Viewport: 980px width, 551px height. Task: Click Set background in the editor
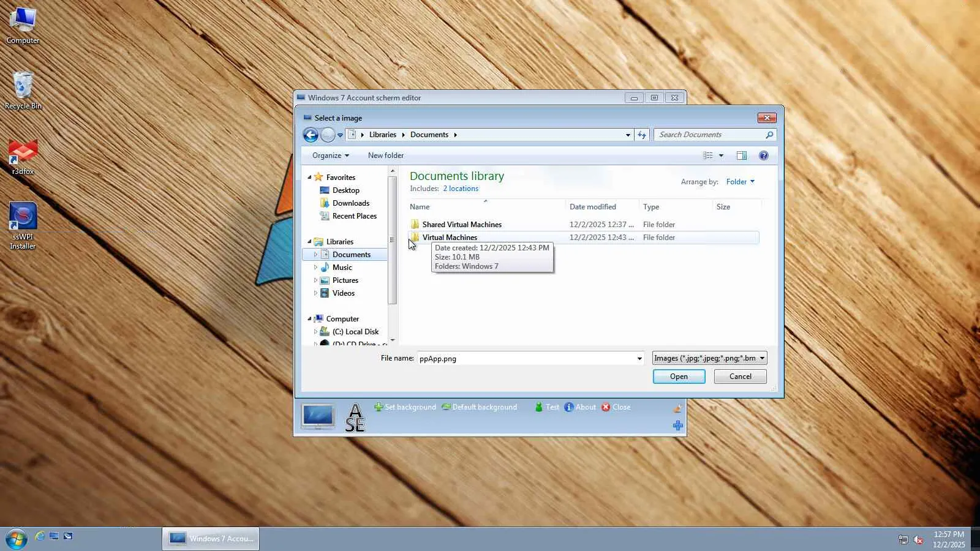click(x=405, y=407)
